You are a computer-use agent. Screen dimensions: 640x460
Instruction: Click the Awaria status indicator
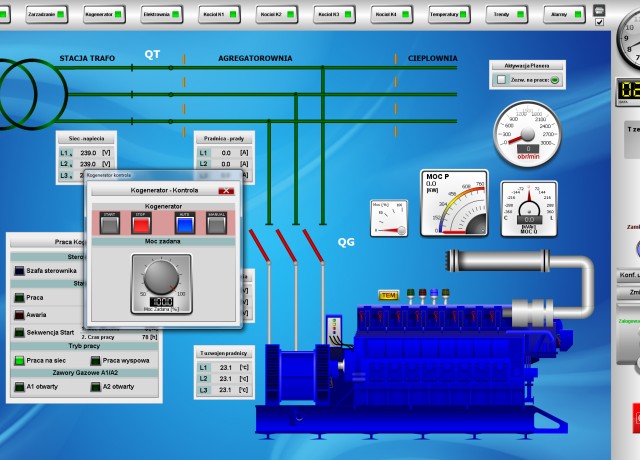(20, 315)
